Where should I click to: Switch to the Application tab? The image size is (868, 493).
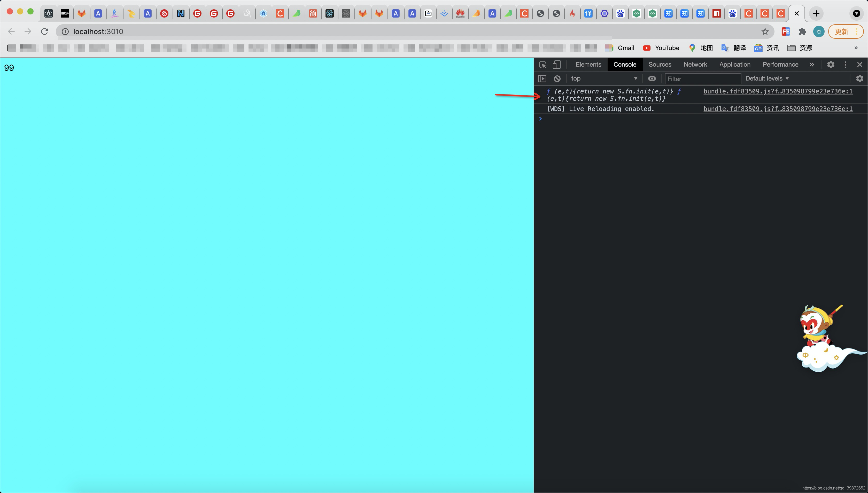tap(734, 64)
